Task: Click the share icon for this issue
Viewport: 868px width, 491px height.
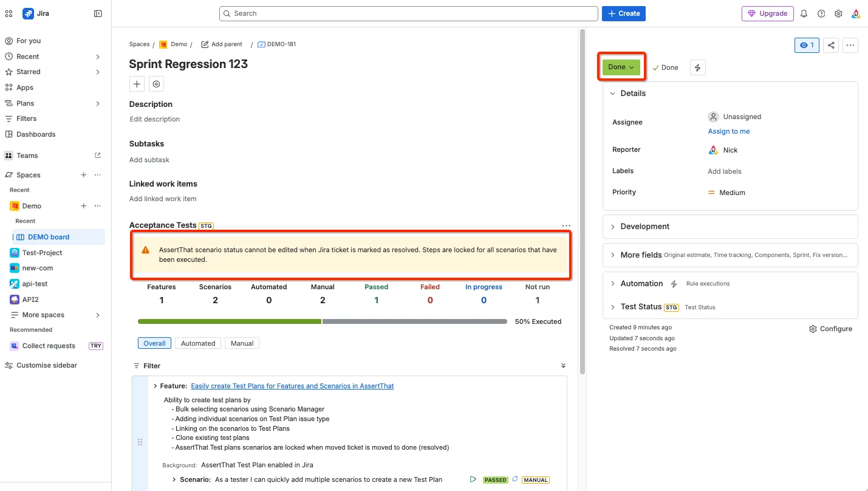Action: point(831,45)
